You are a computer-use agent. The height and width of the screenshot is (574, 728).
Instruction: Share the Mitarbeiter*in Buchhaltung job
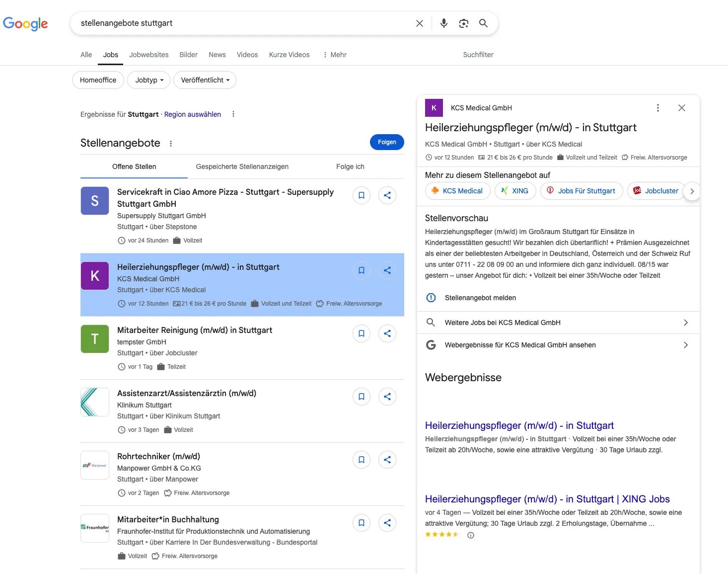(387, 523)
